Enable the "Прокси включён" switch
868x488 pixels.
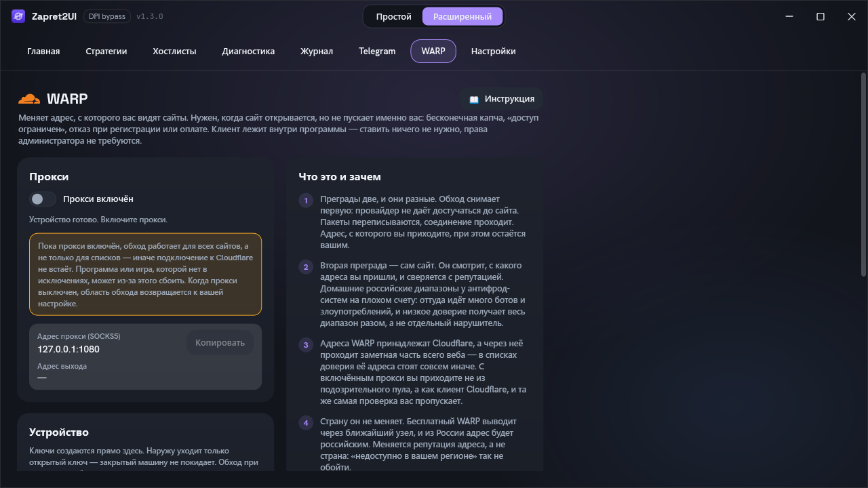[x=43, y=199]
